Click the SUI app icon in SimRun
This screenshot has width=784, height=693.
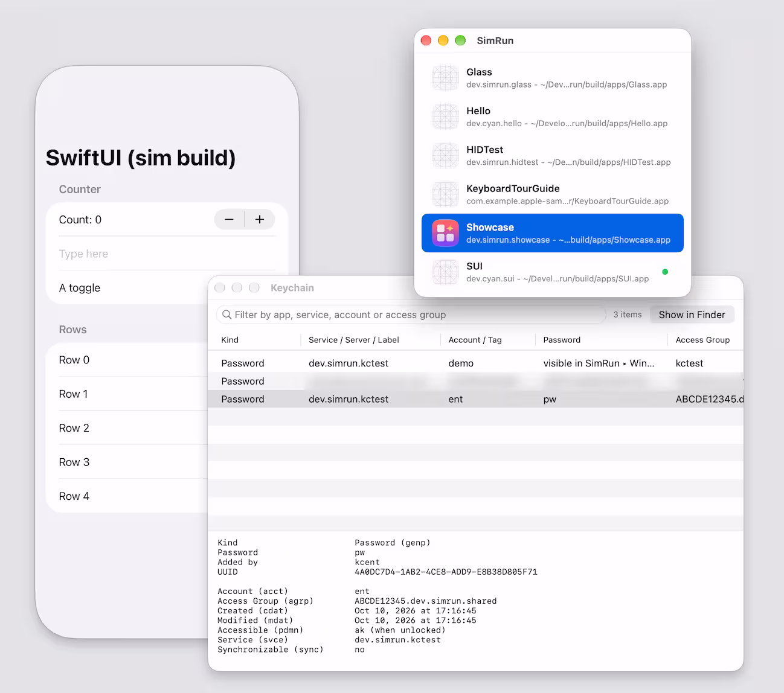(x=445, y=272)
